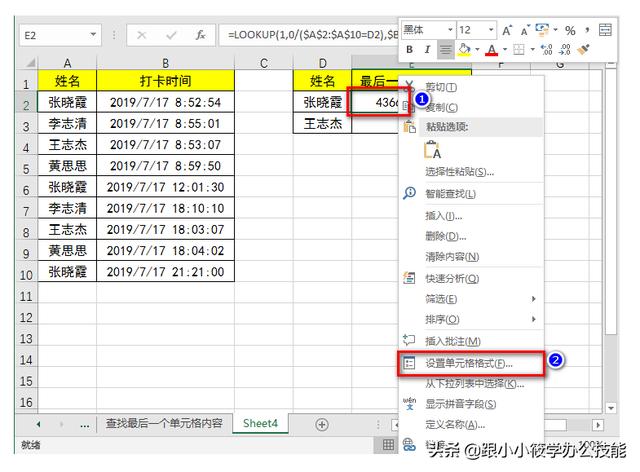Screen dimensions: 640x472
Task: Expand the borders dropdown arrow
Action: click(x=532, y=50)
